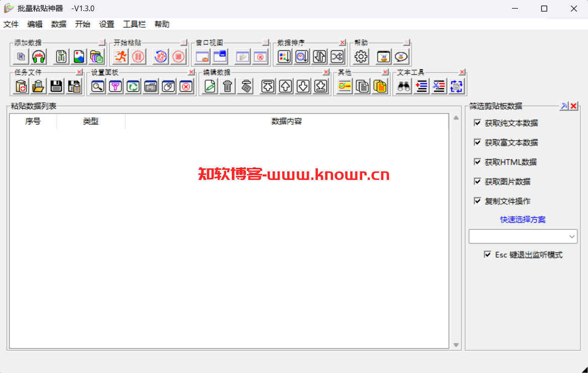Toggle 获取纯文本数据 checkbox
Viewport: 588px width, 373px height.
(477, 122)
